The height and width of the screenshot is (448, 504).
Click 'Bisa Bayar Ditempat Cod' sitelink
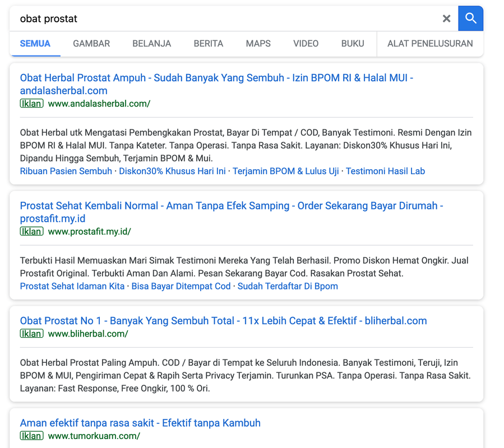coord(181,286)
